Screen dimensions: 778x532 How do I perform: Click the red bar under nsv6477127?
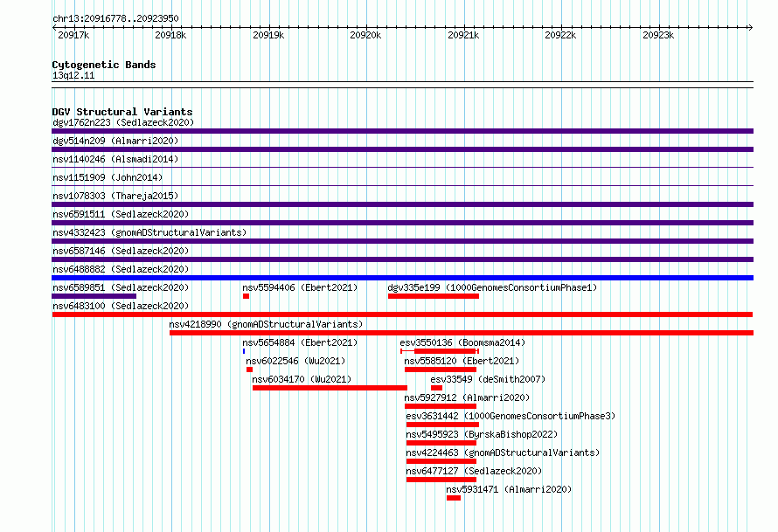tap(441, 480)
